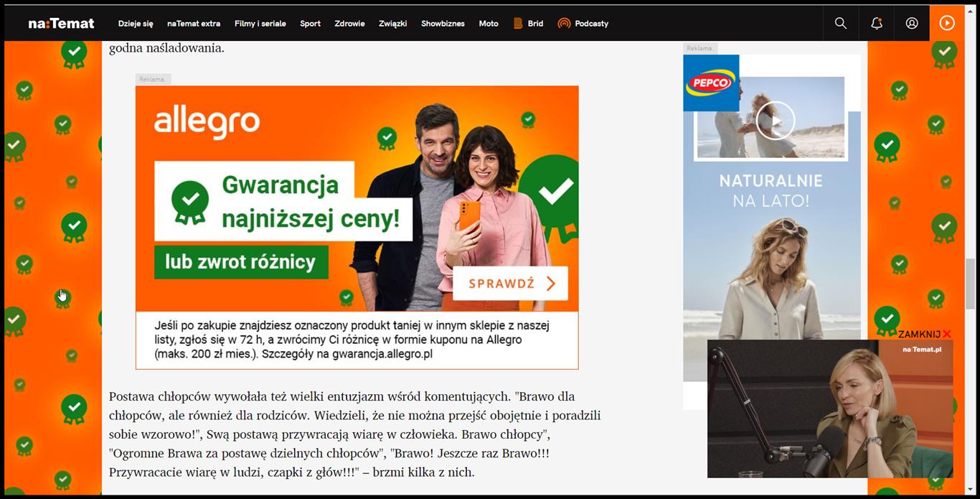The width and height of the screenshot is (980, 499).
Task: Play the Pepco ad video
Action: coord(775,121)
